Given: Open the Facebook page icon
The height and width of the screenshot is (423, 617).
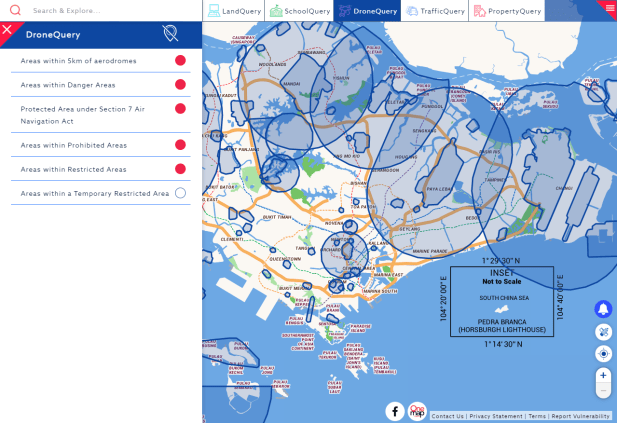Looking at the screenshot, I should (395, 411).
